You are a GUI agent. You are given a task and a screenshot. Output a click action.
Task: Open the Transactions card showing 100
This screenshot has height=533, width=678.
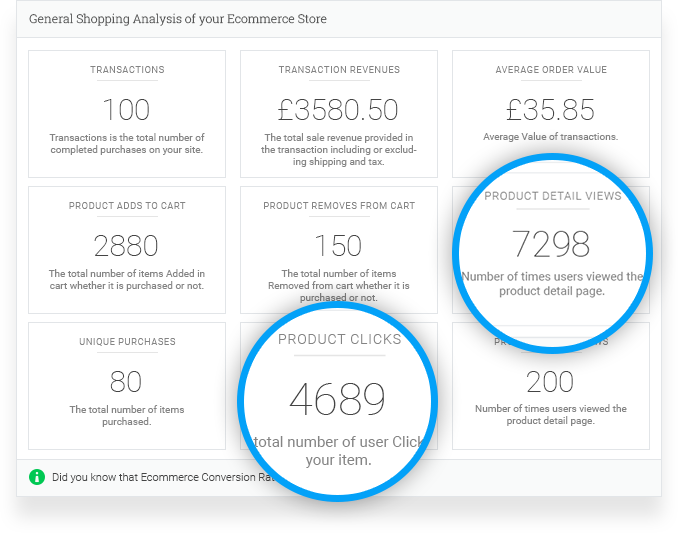[x=127, y=114]
